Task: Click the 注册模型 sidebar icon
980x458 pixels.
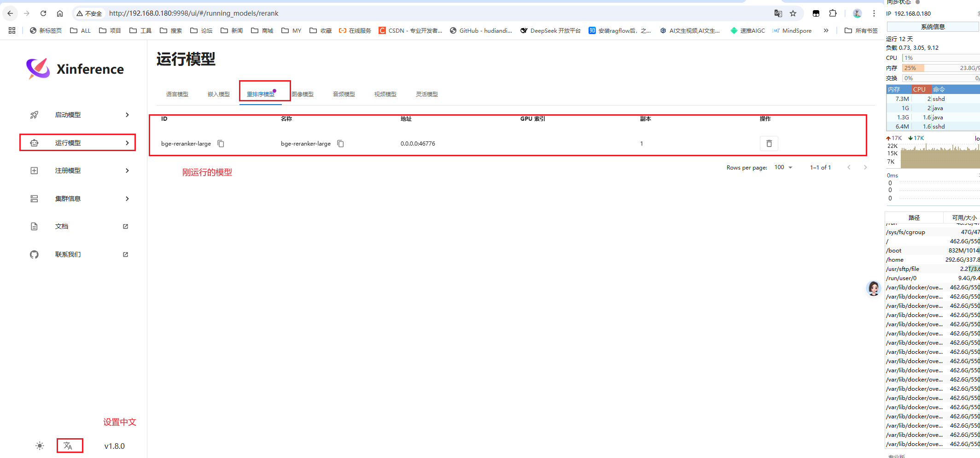Action: point(34,170)
